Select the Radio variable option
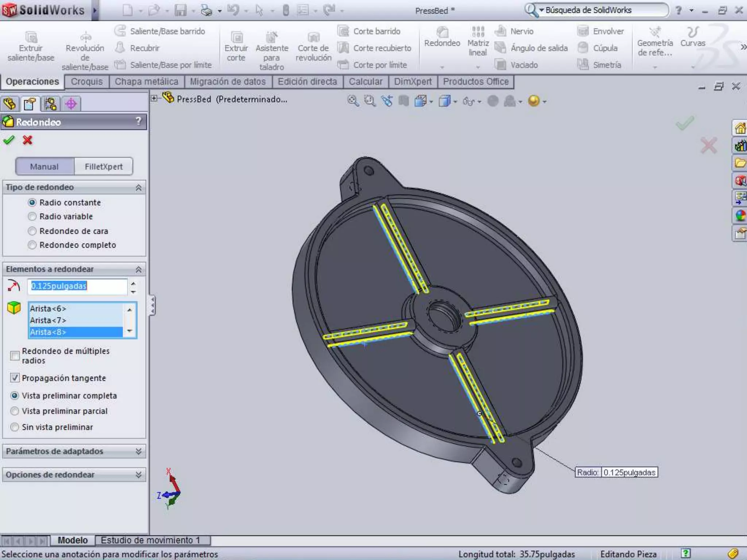747x560 pixels. coord(32,217)
